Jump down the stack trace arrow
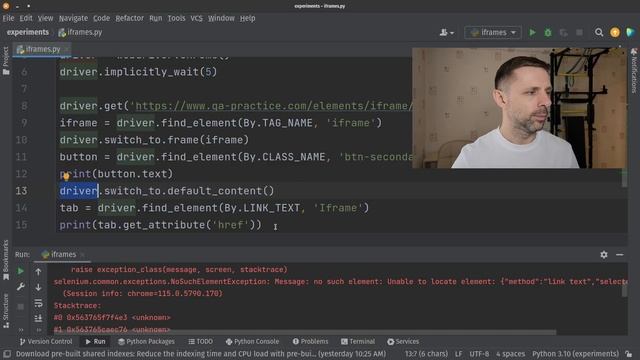Screen dimensions: 640x360 pyautogui.click(x=38, y=287)
